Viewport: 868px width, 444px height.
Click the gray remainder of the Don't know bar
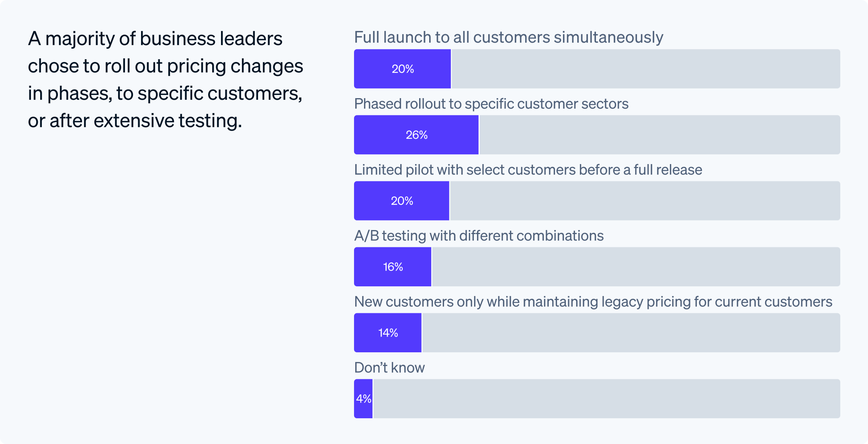pyautogui.click(x=606, y=399)
